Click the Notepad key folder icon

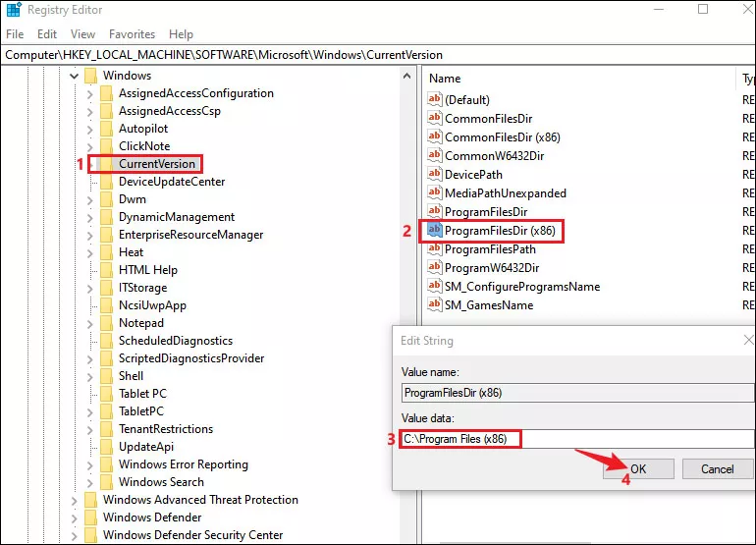(107, 323)
